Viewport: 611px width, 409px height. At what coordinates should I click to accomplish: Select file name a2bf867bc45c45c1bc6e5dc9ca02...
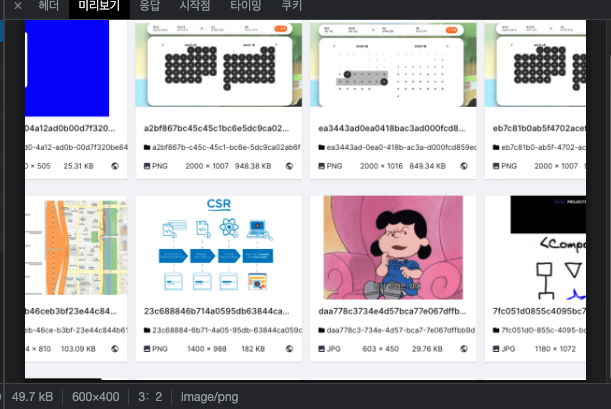(216, 128)
